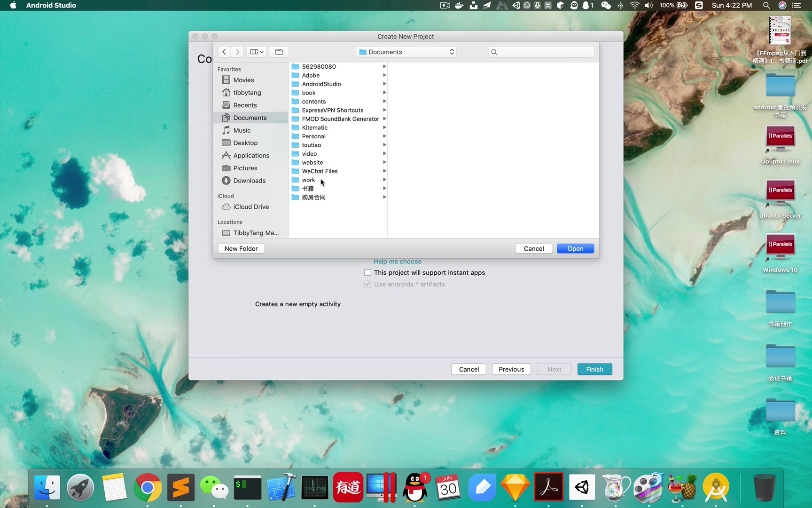Open the Android Studio menu
Viewport: 812px width, 508px height.
(51, 5)
